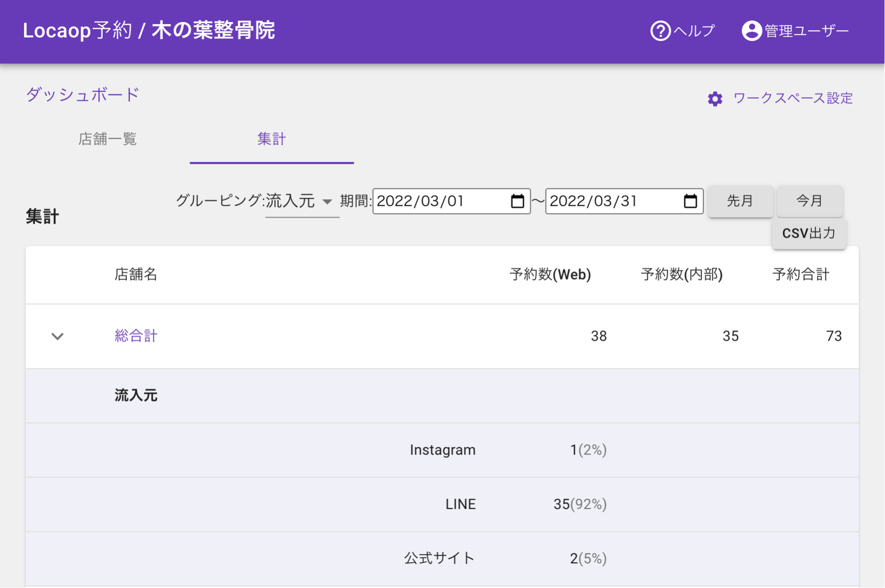Select the person silhouette icon top right
Screen dimensions: 885x588
coord(751,31)
